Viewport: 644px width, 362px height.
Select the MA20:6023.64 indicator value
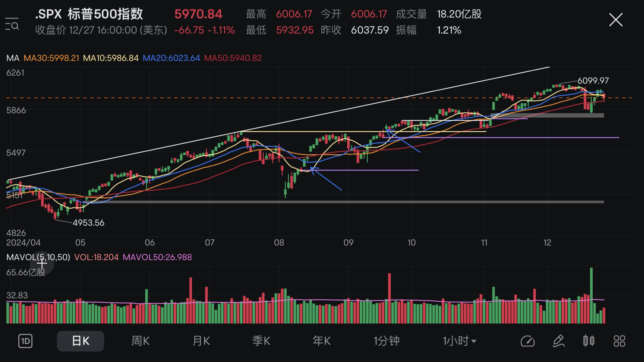171,58
